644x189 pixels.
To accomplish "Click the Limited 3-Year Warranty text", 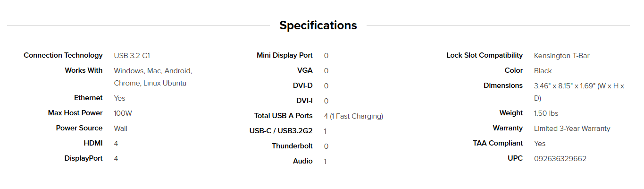I will pyautogui.click(x=572, y=129).
